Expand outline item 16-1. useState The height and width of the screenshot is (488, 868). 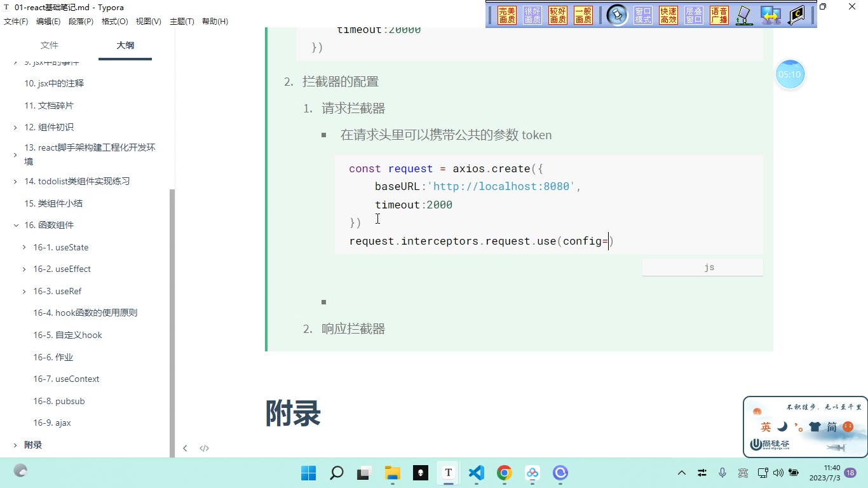[x=24, y=247]
